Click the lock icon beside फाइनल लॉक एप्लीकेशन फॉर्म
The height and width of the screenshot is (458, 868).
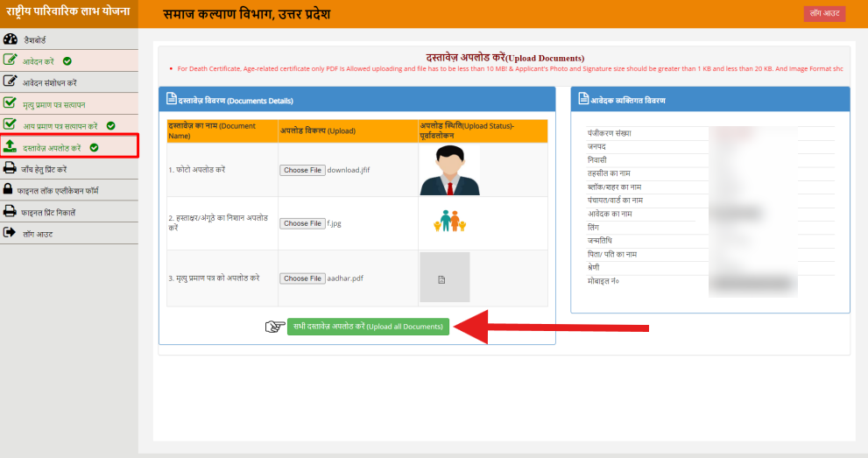pos(8,189)
